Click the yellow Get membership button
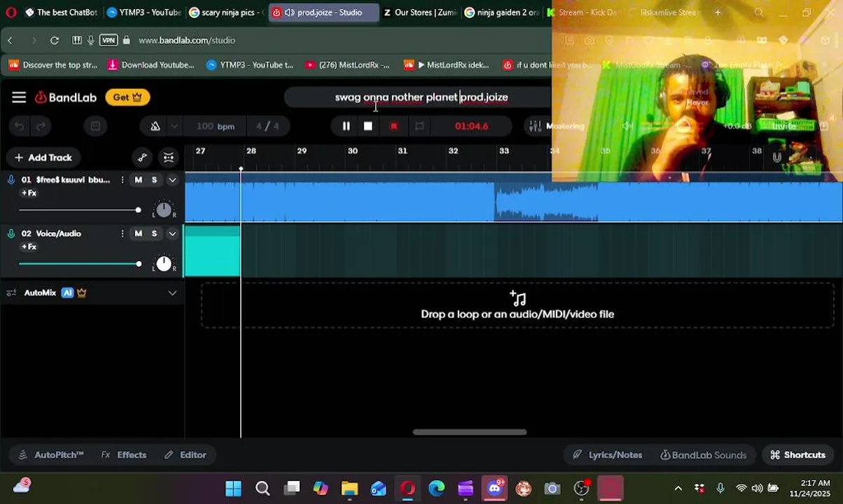This screenshot has height=504, width=843. pyautogui.click(x=127, y=97)
